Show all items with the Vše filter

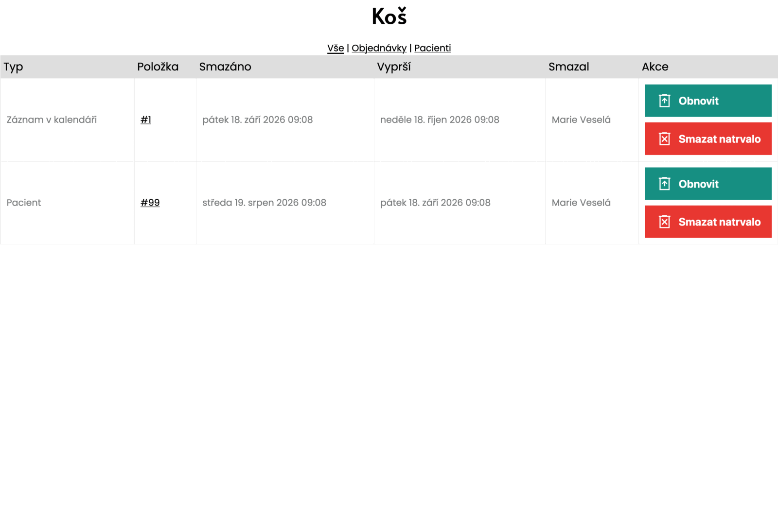pyautogui.click(x=336, y=48)
